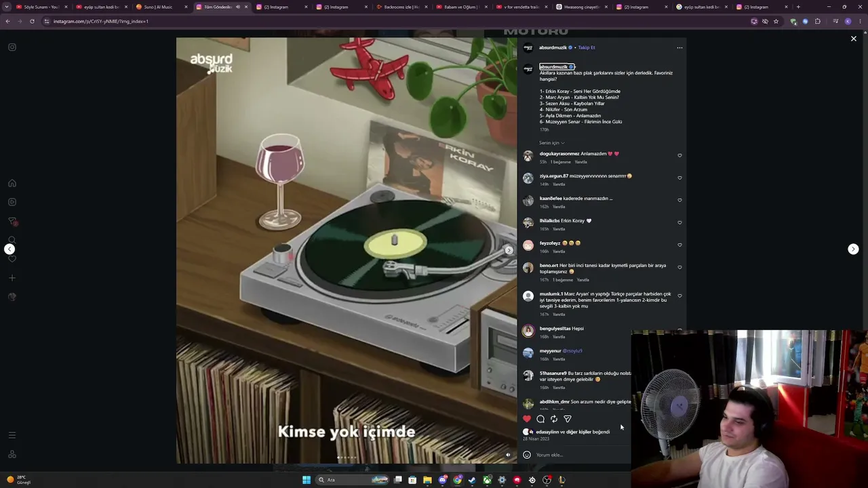This screenshot has width=868, height=488.
Task: Open the post author's avatar in header
Action: pos(528,47)
